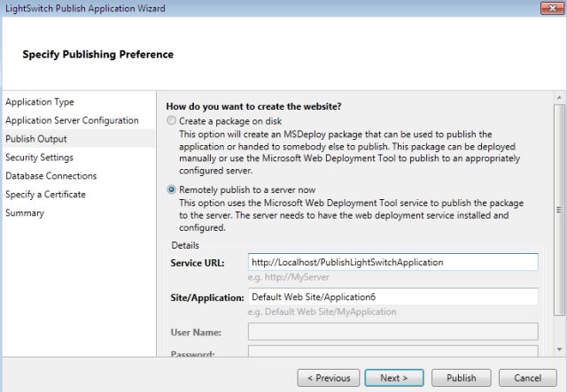Image resolution: width=567 pixels, height=392 pixels.
Task: Open the Security Settings step
Action: click(39, 158)
